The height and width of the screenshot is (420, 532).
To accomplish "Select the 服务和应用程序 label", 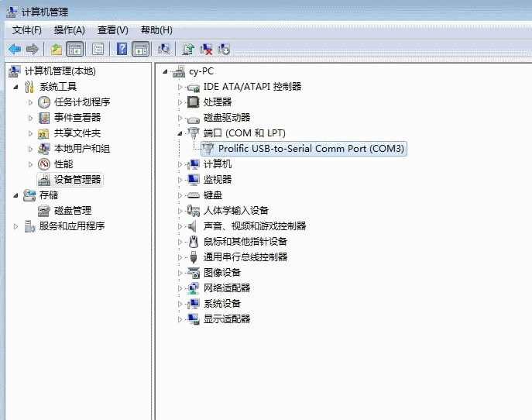I will 71,226.
